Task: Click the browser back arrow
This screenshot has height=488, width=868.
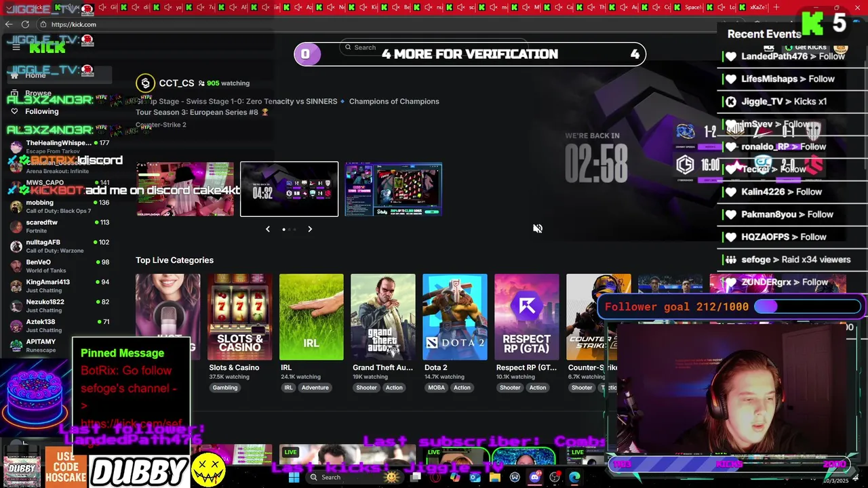Action: click(9, 24)
